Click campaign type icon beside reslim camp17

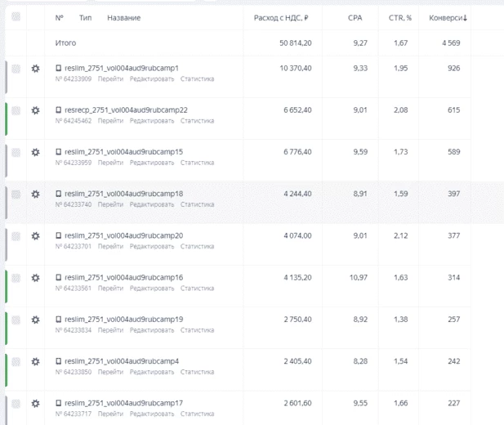58,402
